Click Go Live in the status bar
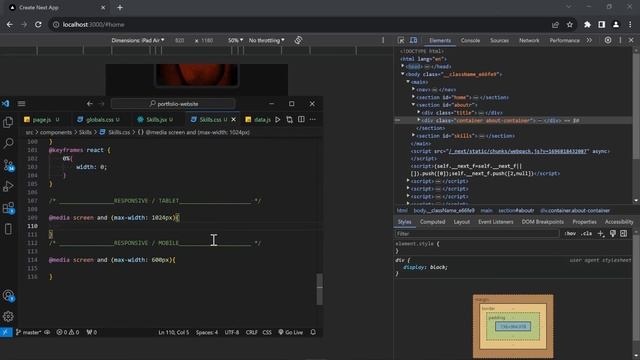 coord(291,332)
